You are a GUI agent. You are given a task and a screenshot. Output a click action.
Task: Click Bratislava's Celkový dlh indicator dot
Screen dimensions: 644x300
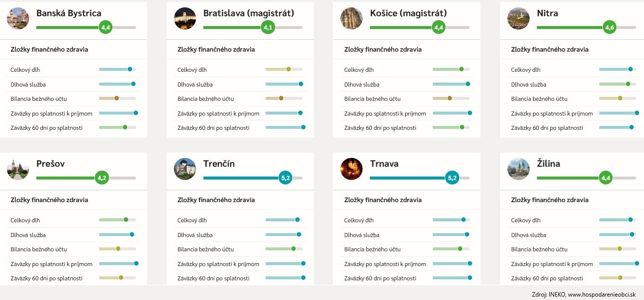288,69
